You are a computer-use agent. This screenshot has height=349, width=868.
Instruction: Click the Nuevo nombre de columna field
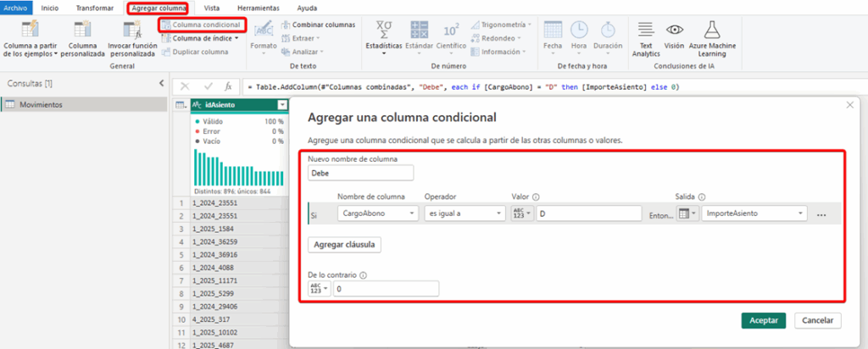[x=360, y=172]
